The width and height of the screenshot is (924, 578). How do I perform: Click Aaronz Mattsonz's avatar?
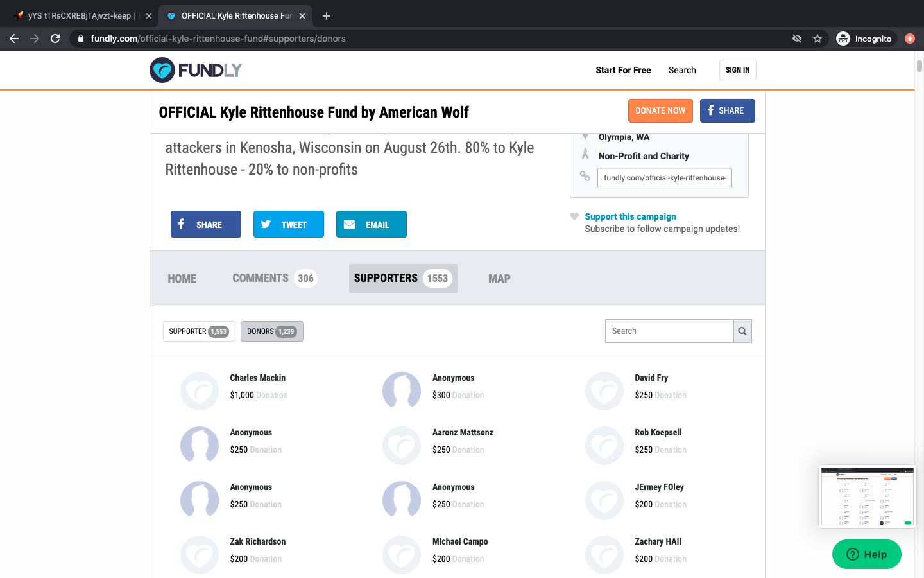click(402, 445)
